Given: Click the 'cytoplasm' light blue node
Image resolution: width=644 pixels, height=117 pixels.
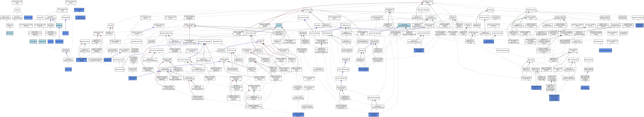Looking at the screenshot, I should coord(59,25).
